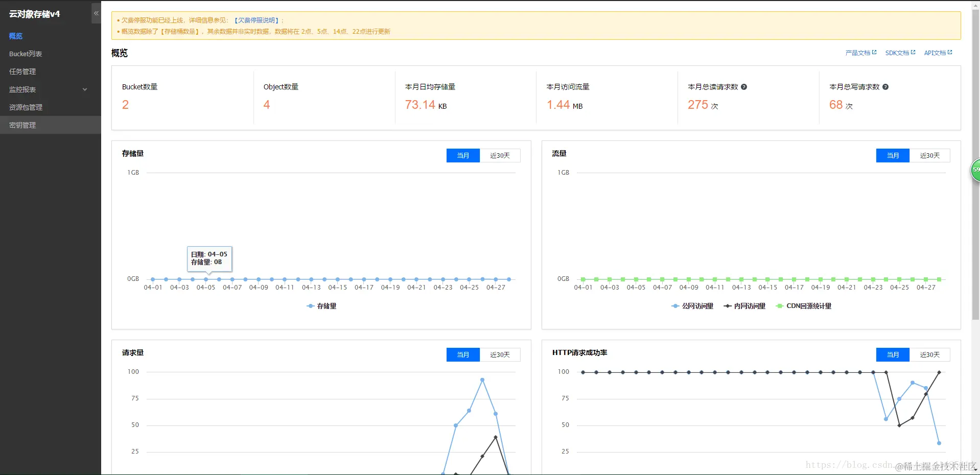Select 当月 in the 流量 chart
This screenshot has height=475, width=980.
893,155
